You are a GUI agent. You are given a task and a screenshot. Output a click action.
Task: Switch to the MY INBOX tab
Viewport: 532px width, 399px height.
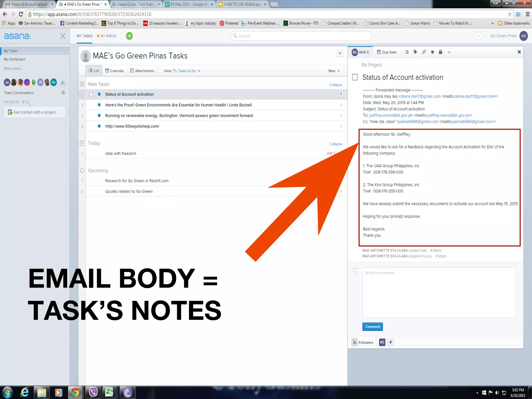click(107, 36)
